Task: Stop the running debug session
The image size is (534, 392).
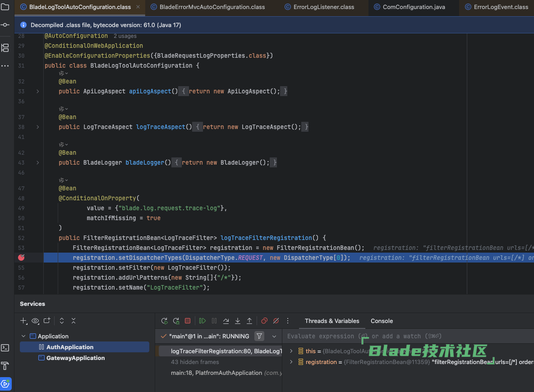Action: click(x=188, y=321)
